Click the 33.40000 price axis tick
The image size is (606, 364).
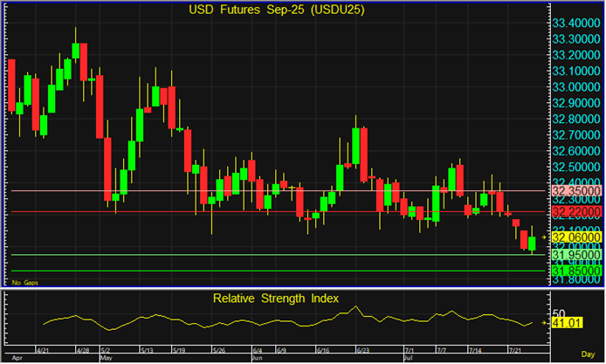[x=576, y=22]
